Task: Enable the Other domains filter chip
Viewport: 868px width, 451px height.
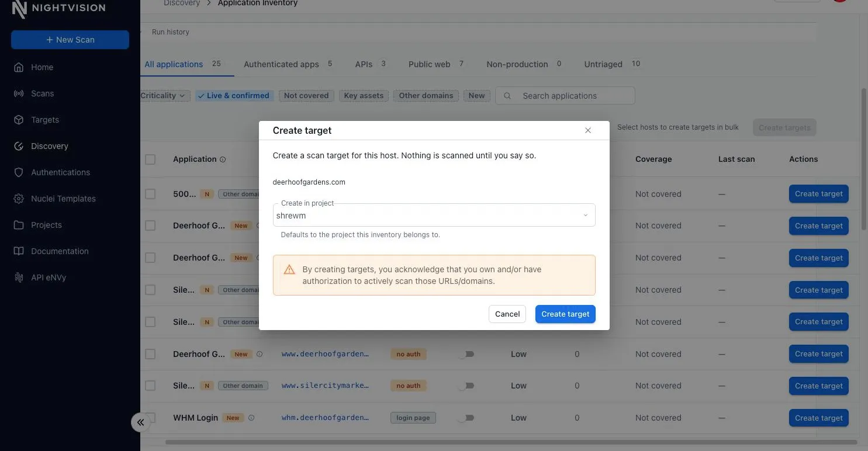Action: (426, 96)
